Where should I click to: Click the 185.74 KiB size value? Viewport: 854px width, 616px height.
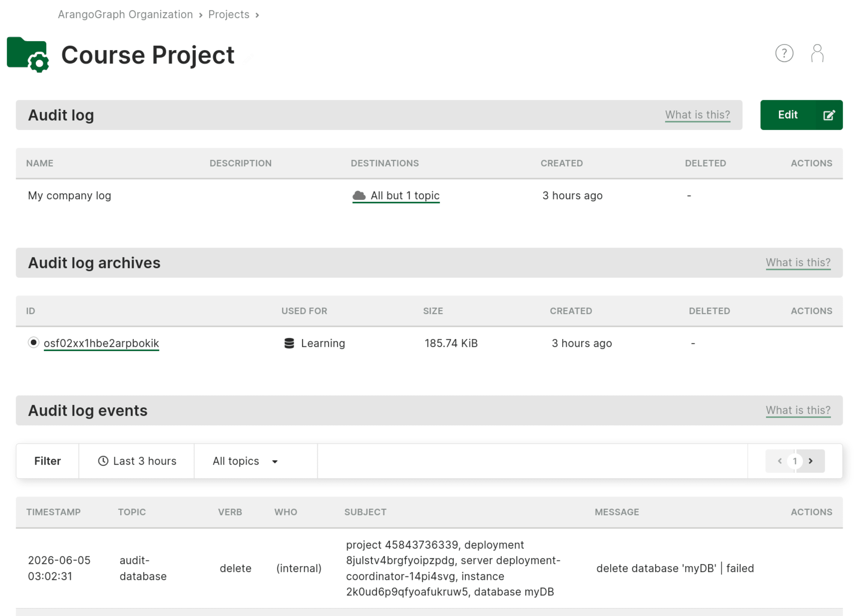451,343
